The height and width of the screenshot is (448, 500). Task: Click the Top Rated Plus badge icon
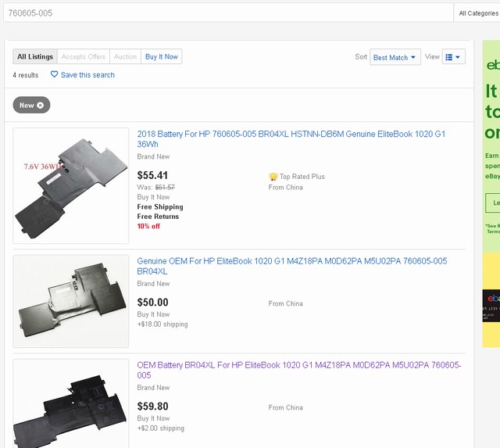pos(273,177)
